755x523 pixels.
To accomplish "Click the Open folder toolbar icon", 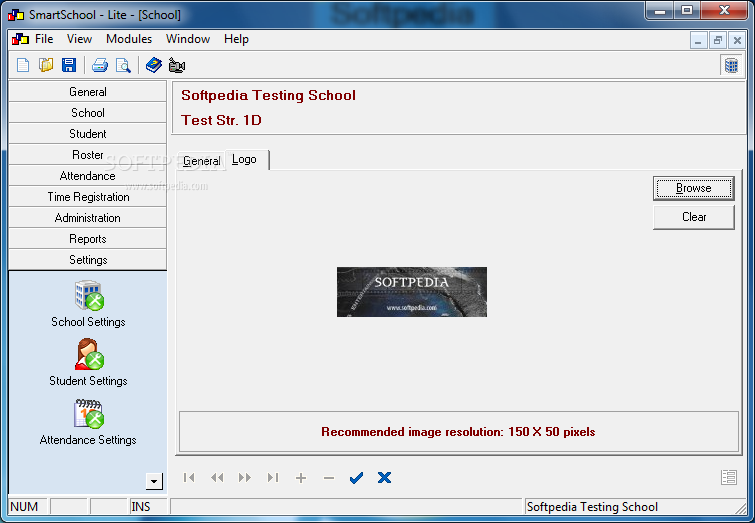I will pos(46,65).
